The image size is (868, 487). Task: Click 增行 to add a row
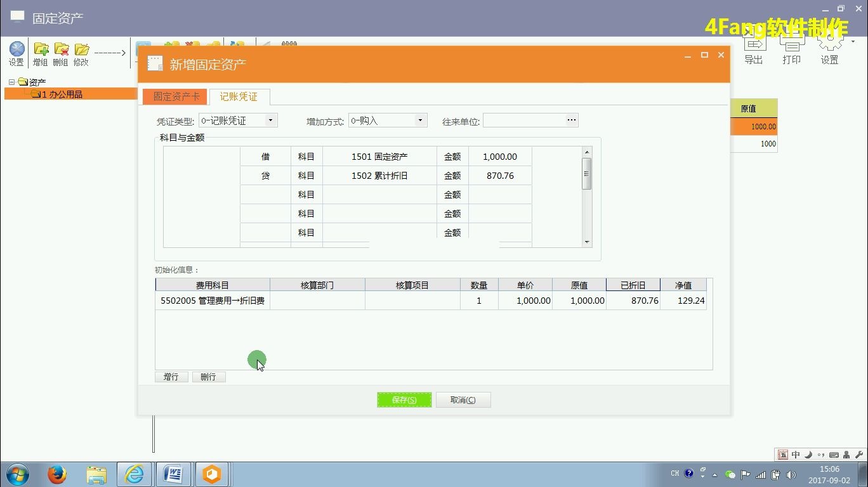tap(171, 377)
